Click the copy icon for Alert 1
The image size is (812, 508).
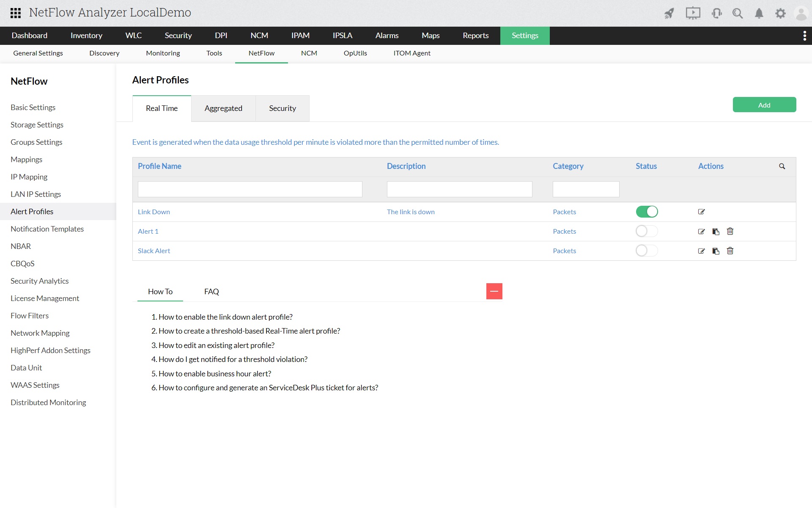(716, 232)
